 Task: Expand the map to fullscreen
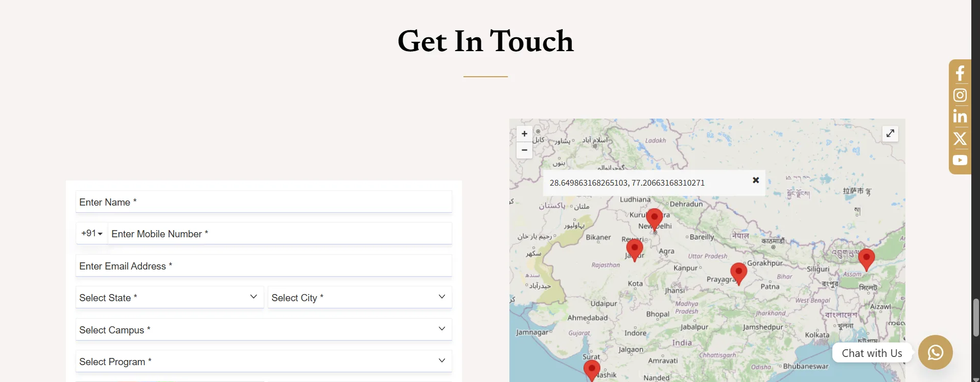point(890,133)
